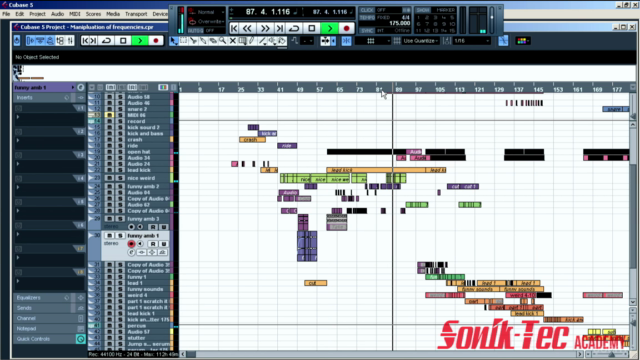Screen dimensions: 640x360
Task: Select the Erase tool
Action: click(x=213, y=41)
